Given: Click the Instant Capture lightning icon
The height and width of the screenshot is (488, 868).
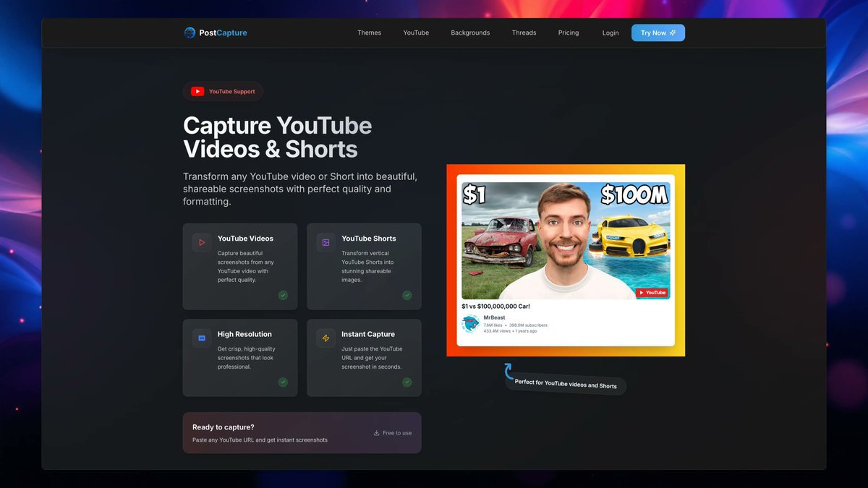Looking at the screenshot, I should 326,338.
